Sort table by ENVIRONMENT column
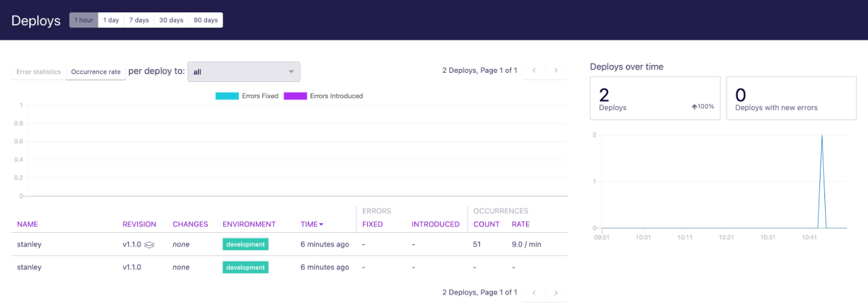The image size is (868, 305). [x=249, y=224]
